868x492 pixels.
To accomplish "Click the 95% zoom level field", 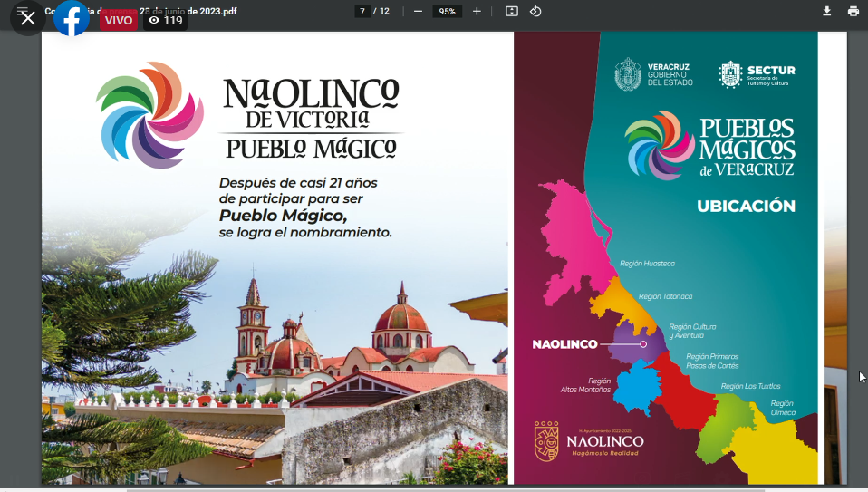I will pos(448,11).
